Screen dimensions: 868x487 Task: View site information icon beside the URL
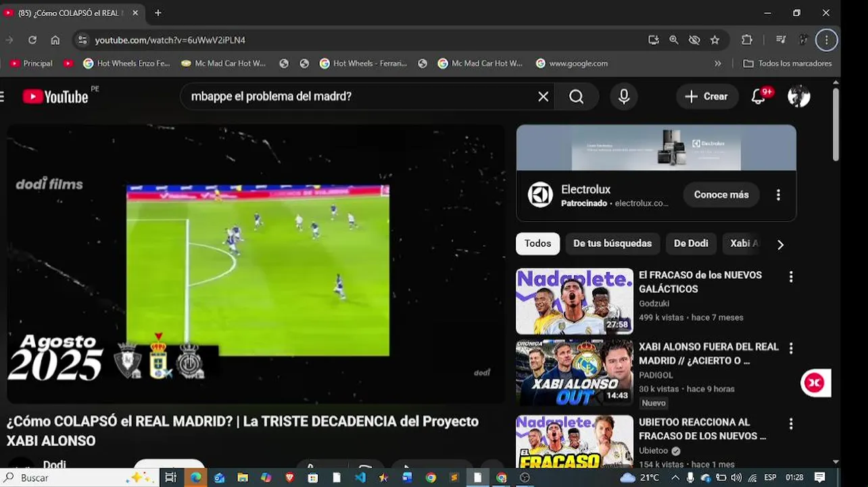[x=82, y=40]
